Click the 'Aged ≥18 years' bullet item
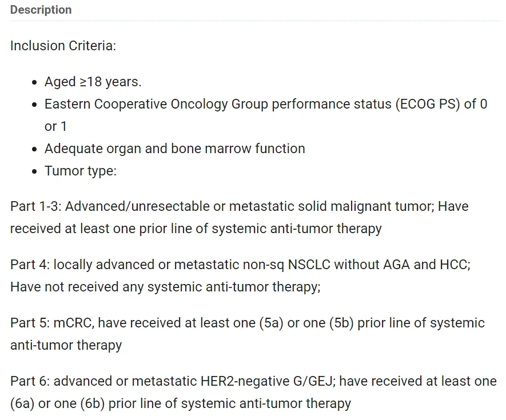The image size is (506, 420). coord(93,82)
